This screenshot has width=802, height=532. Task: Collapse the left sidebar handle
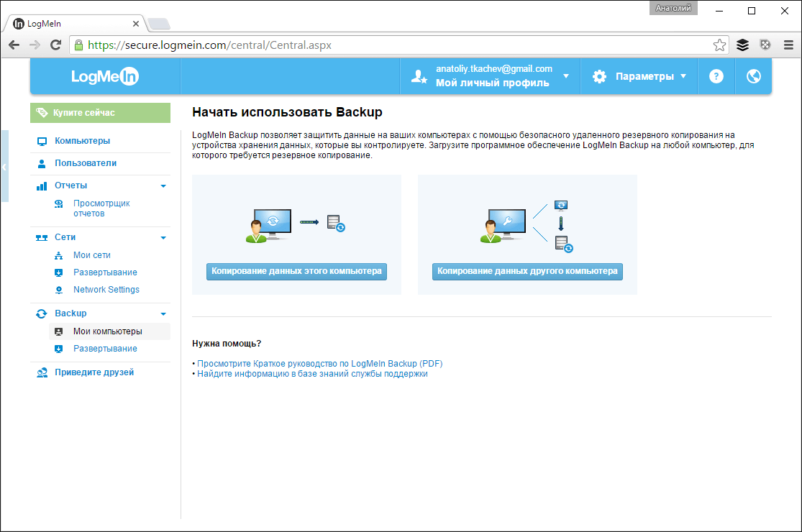4,167
